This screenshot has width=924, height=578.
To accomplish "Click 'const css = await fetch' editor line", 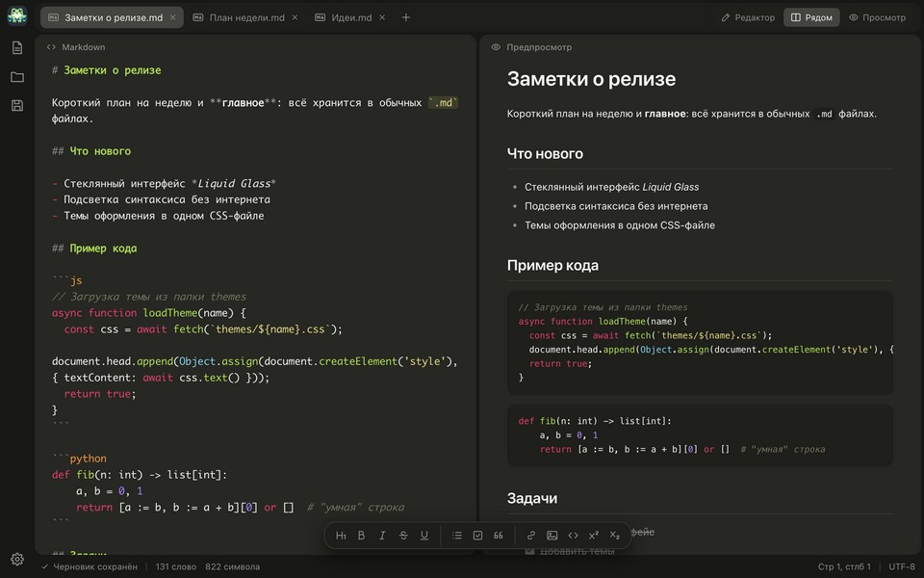I will pos(203,329).
